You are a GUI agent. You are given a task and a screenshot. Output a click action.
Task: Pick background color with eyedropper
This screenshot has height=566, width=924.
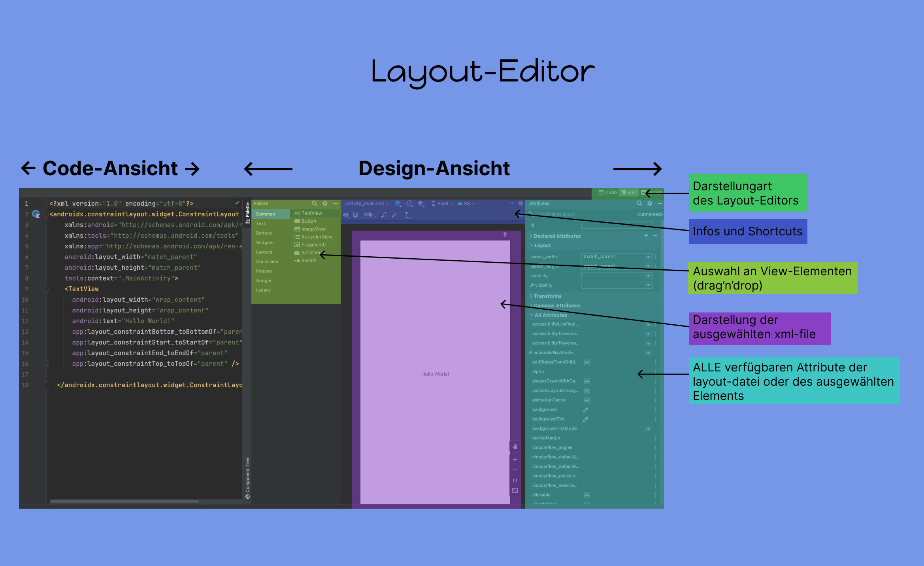pyautogui.click(x=586, y=410)
